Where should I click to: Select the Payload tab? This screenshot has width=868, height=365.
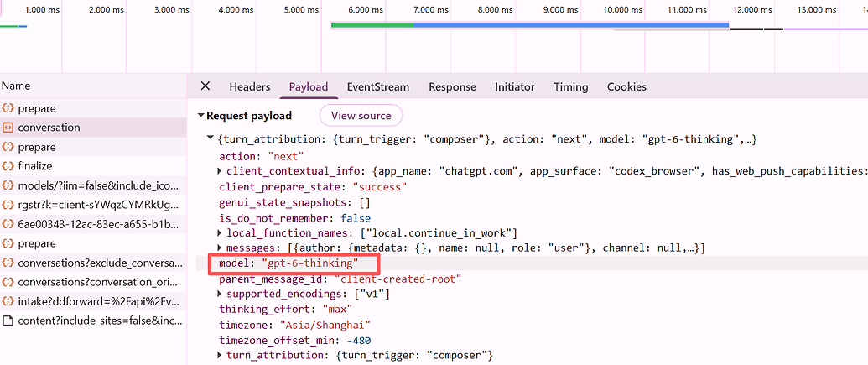(x=309, y=87)
